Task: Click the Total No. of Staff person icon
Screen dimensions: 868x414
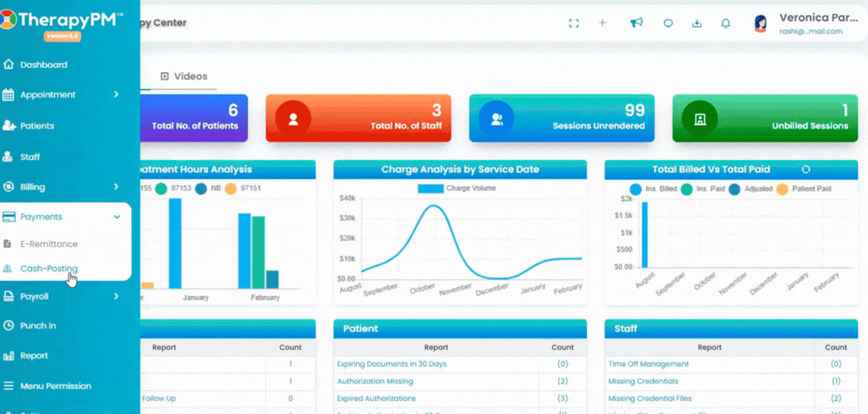Action: pos(293,118)
